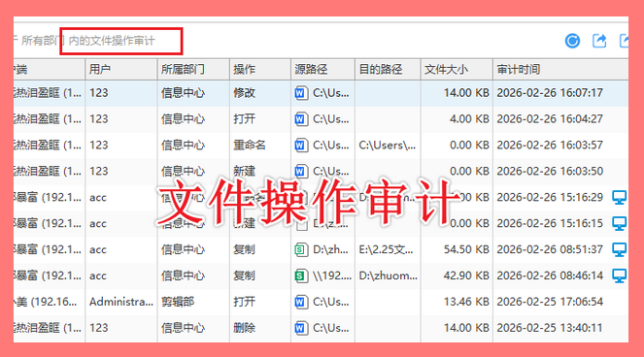The width and height of the screenshot is (644, 357).
Task: Click the destination path E:\2.25文...
Action: (386, 249)
